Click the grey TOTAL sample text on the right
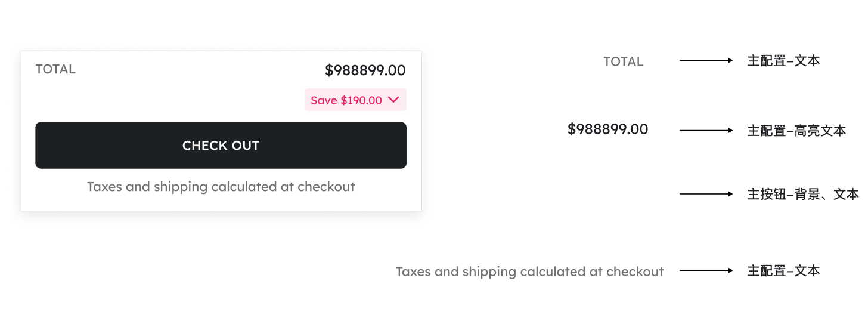This screenshot has height=327, width=868. point(623,61)
